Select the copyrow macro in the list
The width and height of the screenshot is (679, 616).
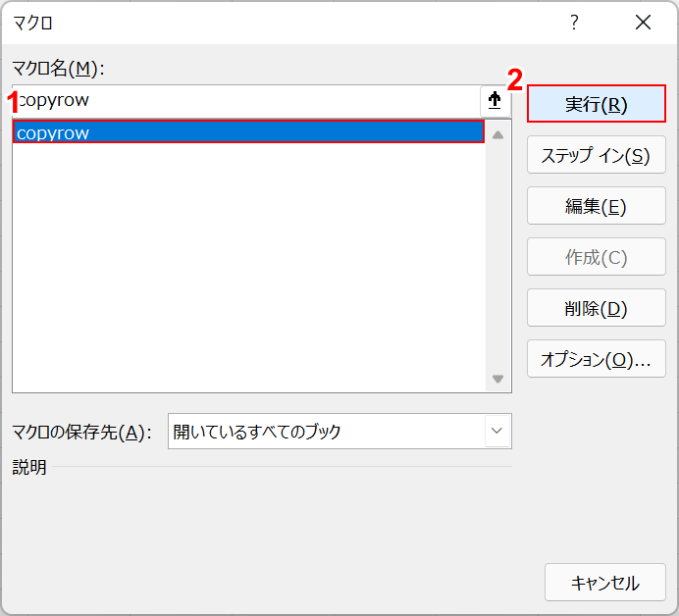[248, 132]
